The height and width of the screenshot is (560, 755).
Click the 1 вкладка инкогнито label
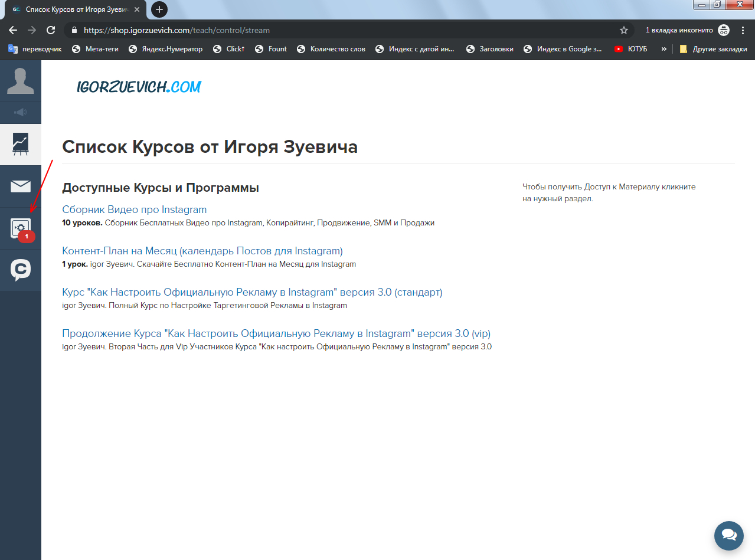coord(679,30)
